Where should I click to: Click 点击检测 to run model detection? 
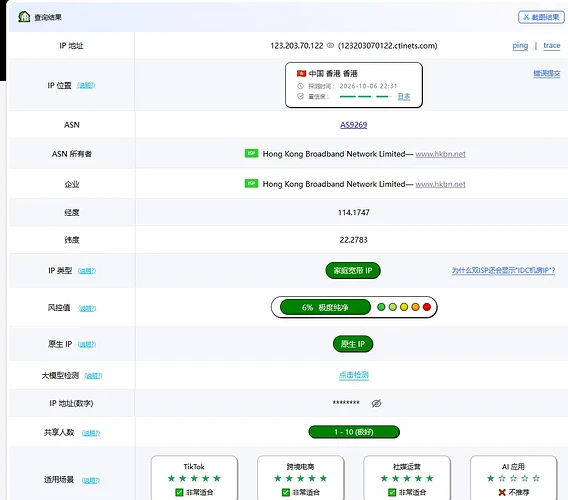[x=354, y=375]
